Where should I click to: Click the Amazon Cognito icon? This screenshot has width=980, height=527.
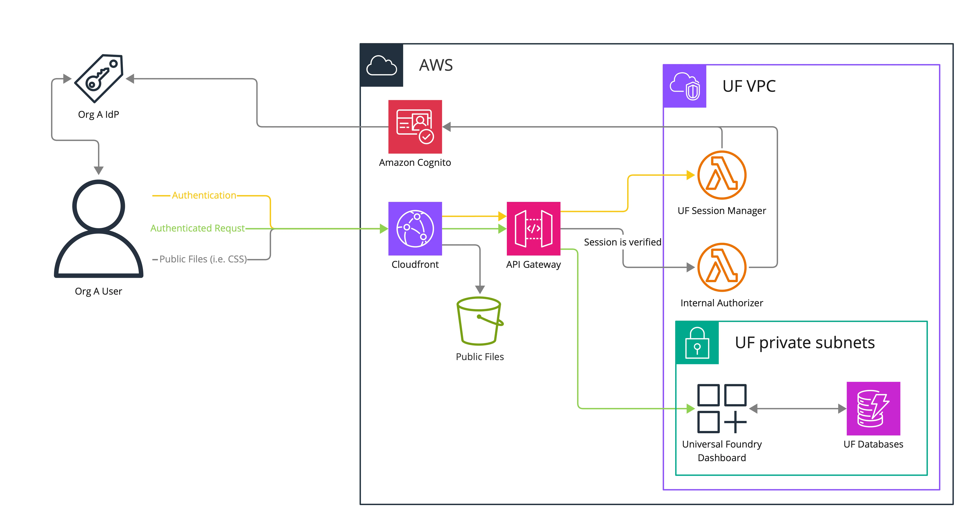415,127
